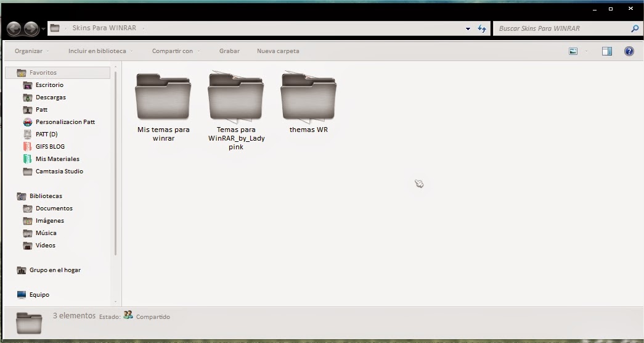Click the Compartido status text

click(x=153, y=316)
